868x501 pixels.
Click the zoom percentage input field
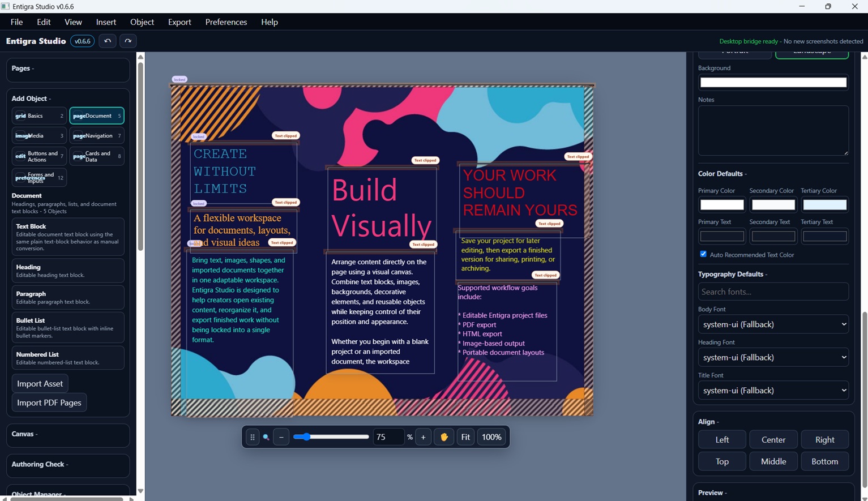388,437
